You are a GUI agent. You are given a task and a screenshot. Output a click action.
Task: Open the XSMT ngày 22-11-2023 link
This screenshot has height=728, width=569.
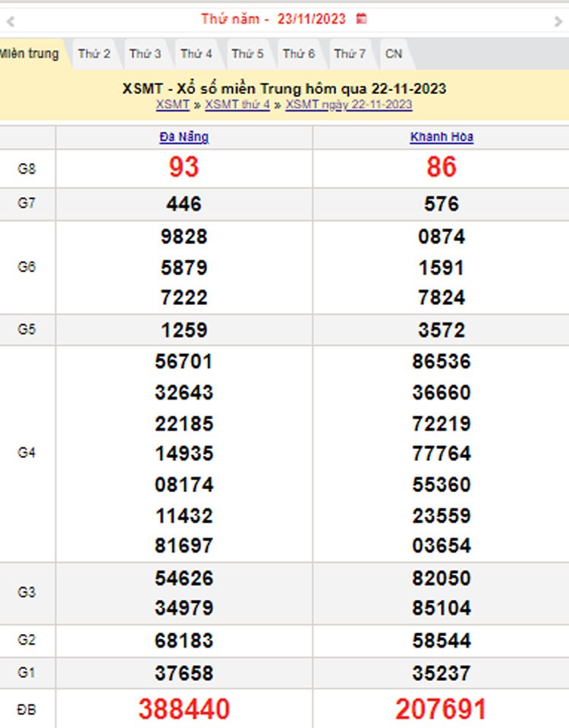(x=349, y=105)
